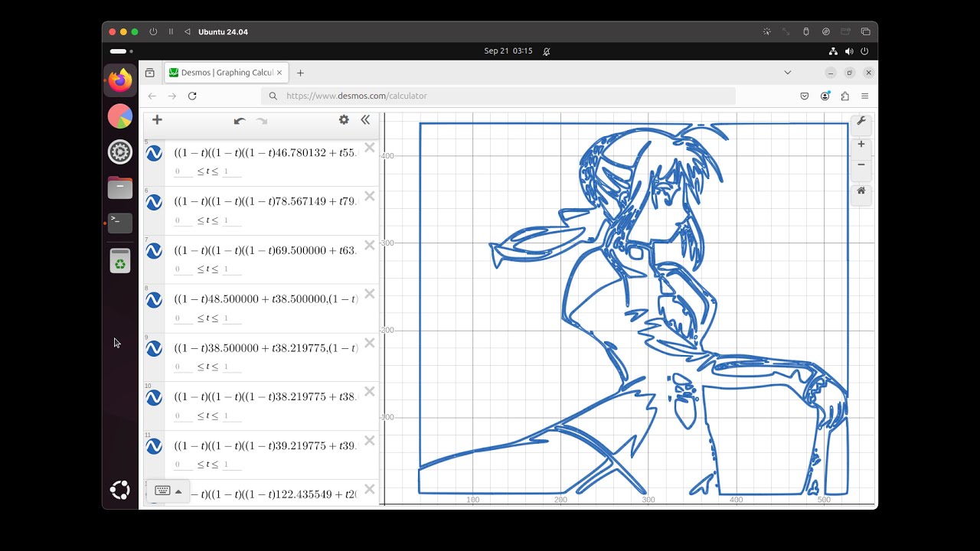Screen dimensions: 980x551
Task: Reset graph to default viewport home
Action: [861, 191]
